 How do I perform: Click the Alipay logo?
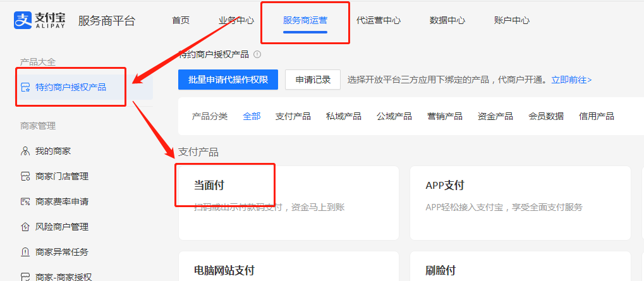coord(39,20)
